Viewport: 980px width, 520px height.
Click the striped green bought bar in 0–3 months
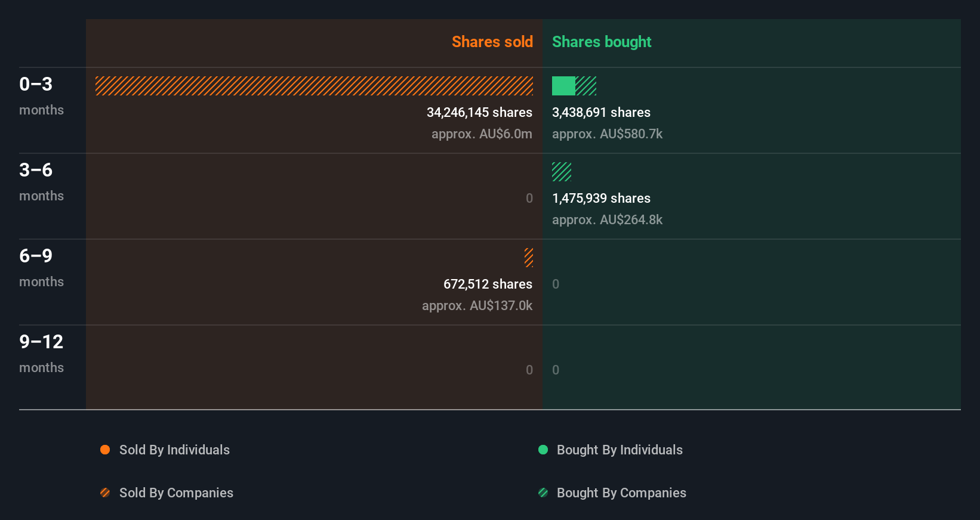[x=586, y=86]
